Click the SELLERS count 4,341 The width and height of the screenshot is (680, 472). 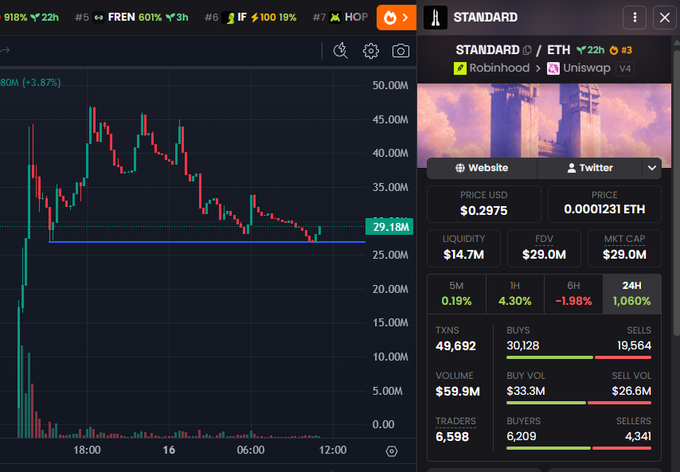pos(638,436)
